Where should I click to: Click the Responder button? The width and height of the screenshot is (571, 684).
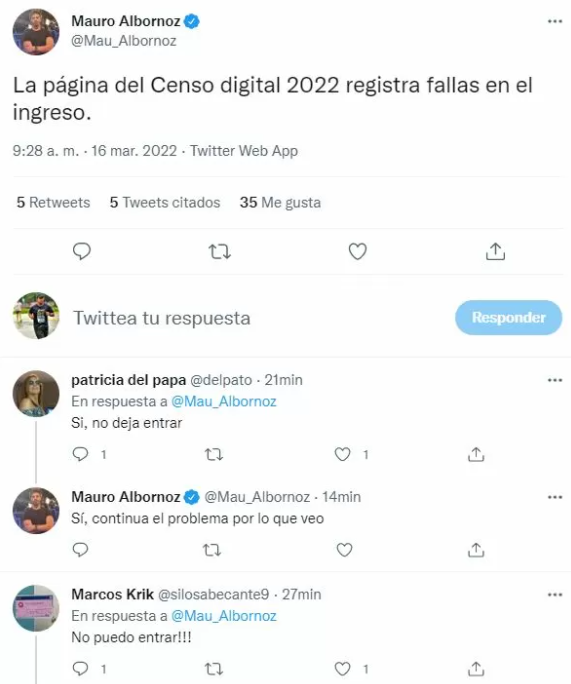coord(509,317)
